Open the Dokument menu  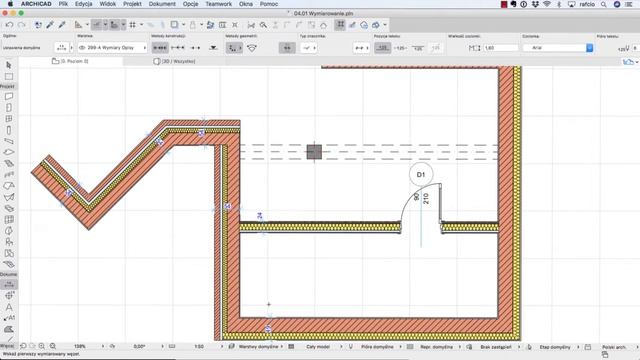tap(162, 4)
